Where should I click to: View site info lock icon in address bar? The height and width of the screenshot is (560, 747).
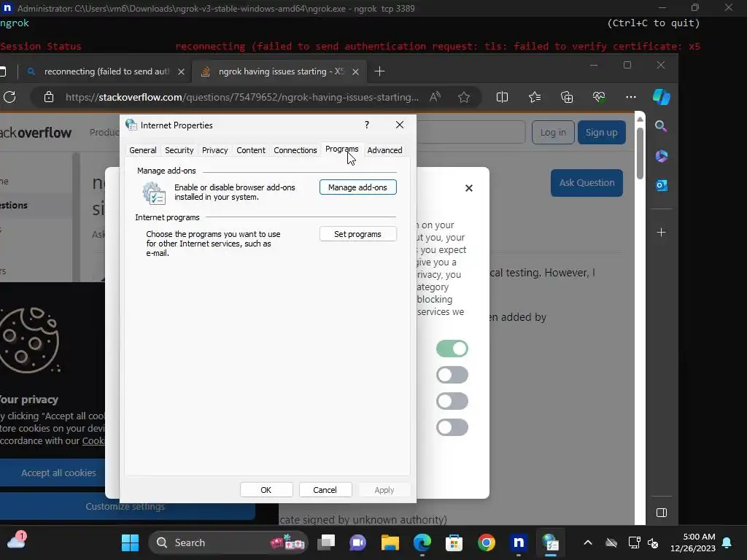pos(49,97)
